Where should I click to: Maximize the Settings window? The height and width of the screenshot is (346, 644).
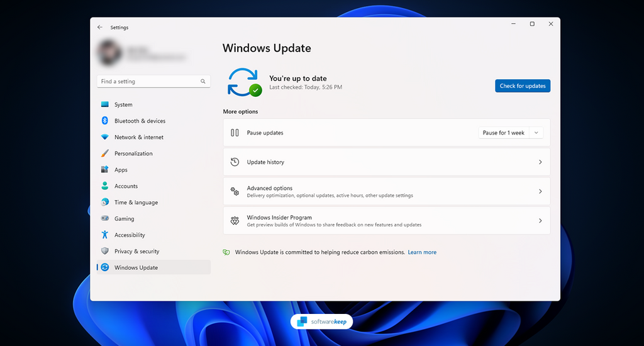[532, 24]
